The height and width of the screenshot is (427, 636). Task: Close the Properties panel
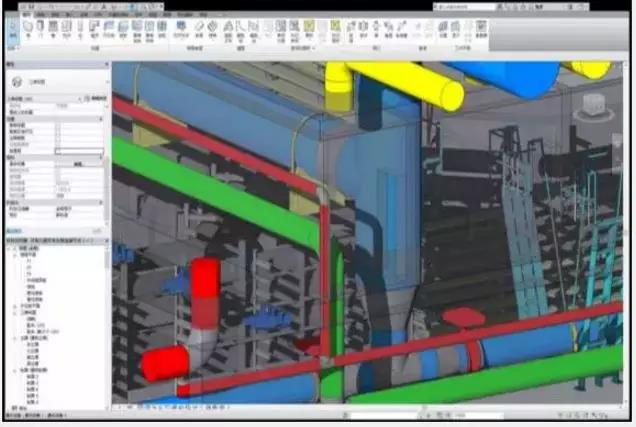106,64
